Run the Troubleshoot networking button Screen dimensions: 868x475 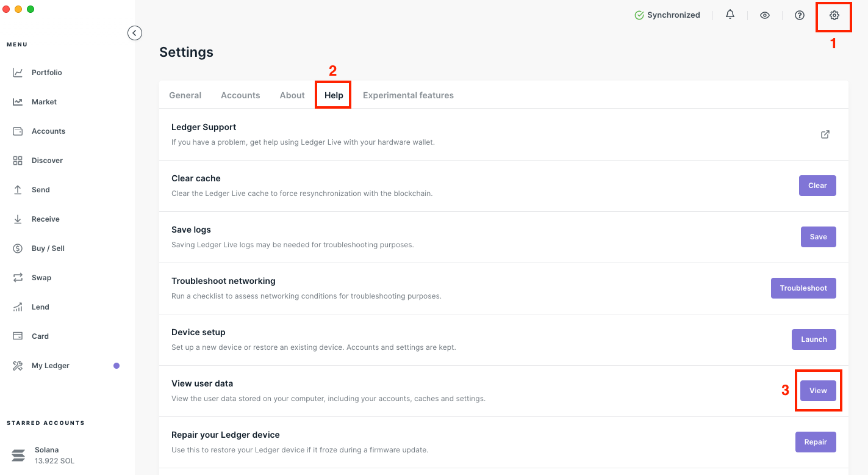coord(803,288)
